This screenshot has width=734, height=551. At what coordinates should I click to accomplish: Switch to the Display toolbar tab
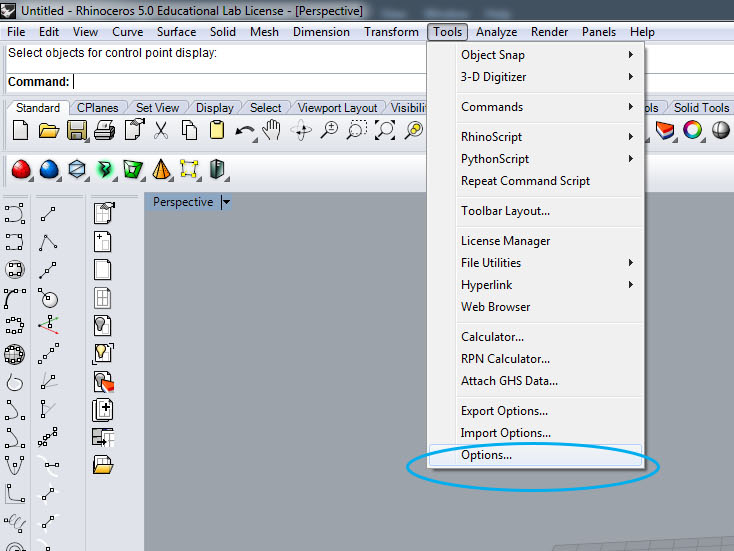tap(214, 108)
